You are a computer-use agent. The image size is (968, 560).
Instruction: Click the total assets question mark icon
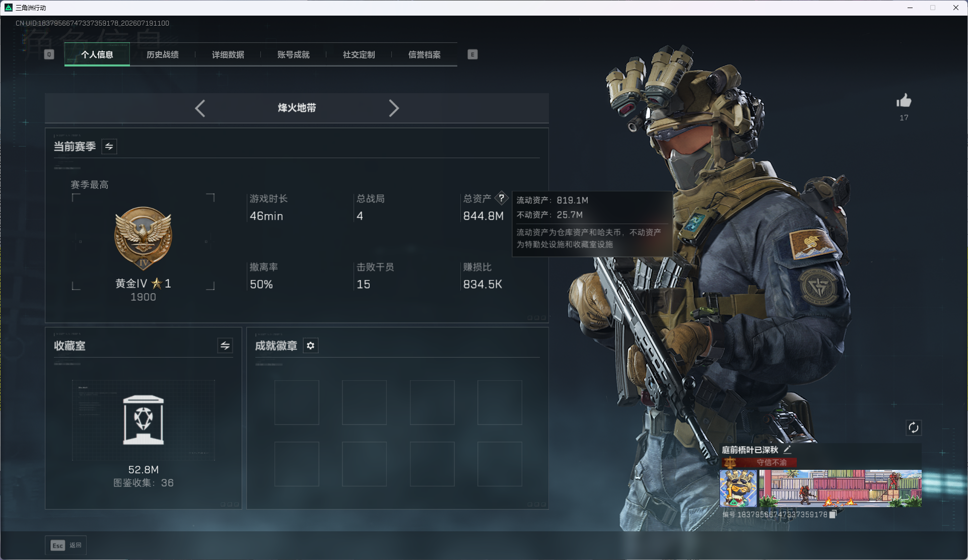click(502, 198)
